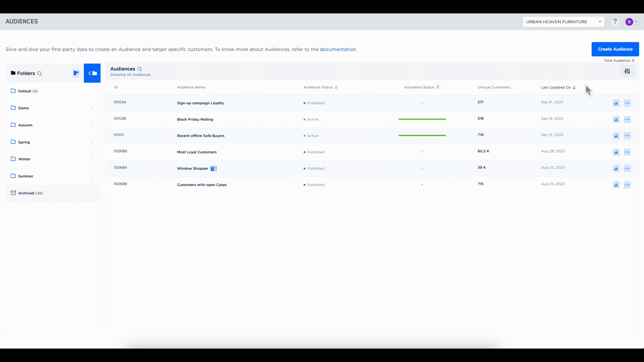Open Most Loyal Customers audience row
Viewport: 644px width, 362px height.
point(197,152)
